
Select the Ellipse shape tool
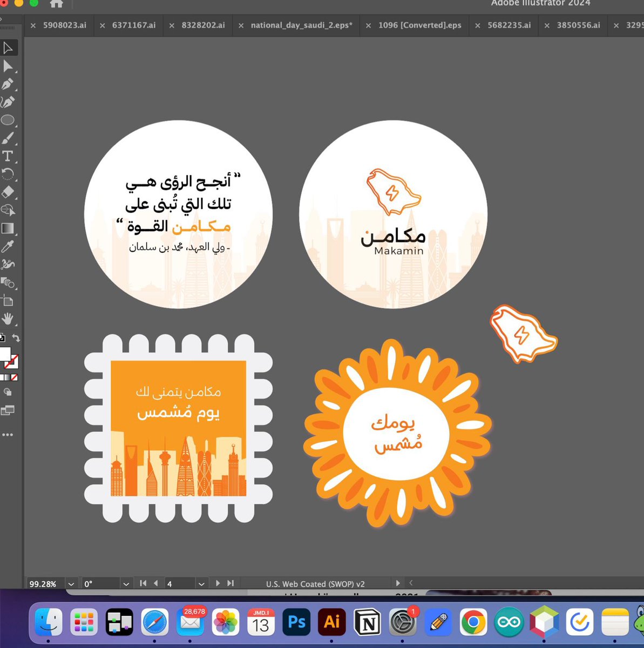point(8,120)
